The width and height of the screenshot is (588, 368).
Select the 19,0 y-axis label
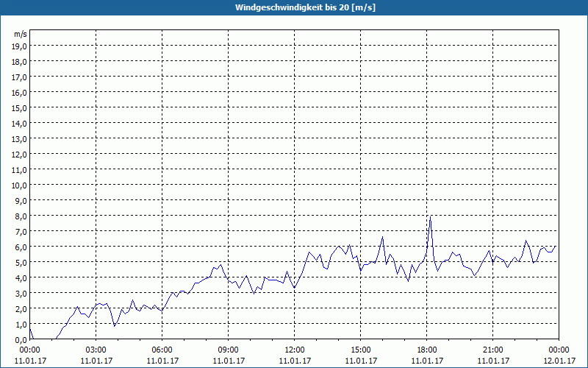[20, 46]
